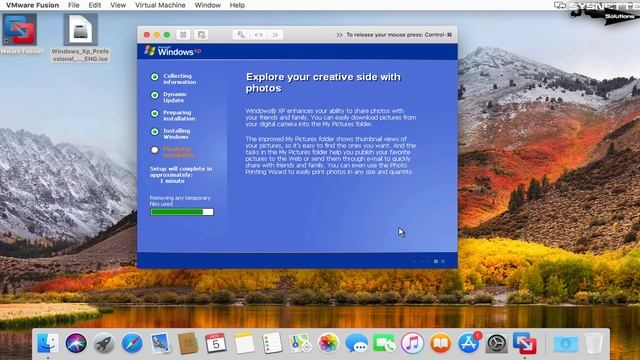Screen dimensions: 640x360
Task: Click the 'To release your mouse press' message
Action: coord(399,35)
